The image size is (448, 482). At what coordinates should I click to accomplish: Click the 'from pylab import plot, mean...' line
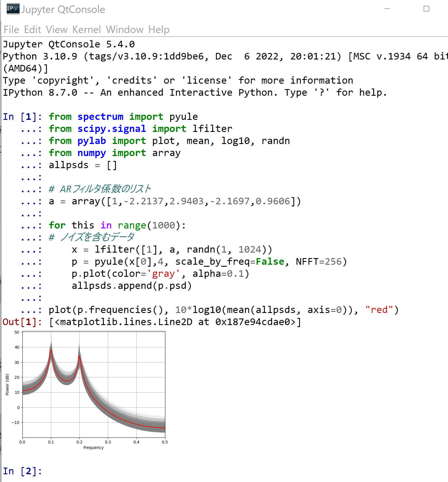[x=169, y=141]
